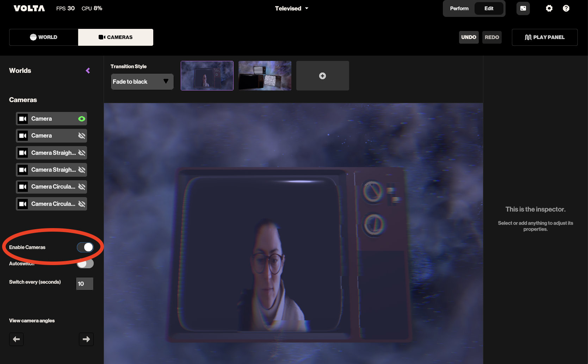
Task: Toggle visibility of first Camera Straigh... row
Action: pos(82,153)
